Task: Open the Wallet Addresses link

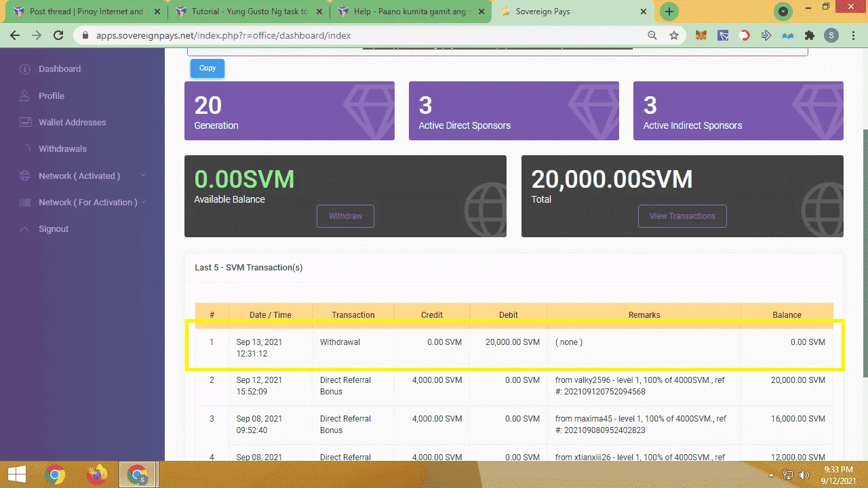Action: (x=73, y=123)
